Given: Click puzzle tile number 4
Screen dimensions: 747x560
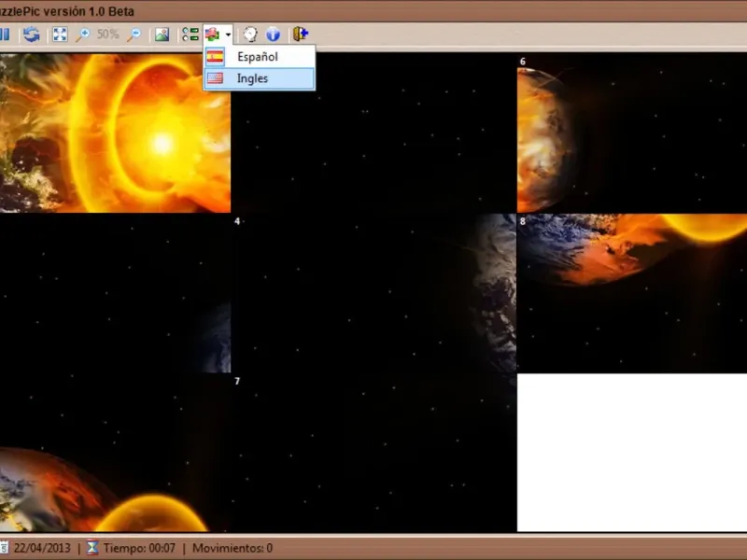Looking at the screenshot, I should 373,293.
